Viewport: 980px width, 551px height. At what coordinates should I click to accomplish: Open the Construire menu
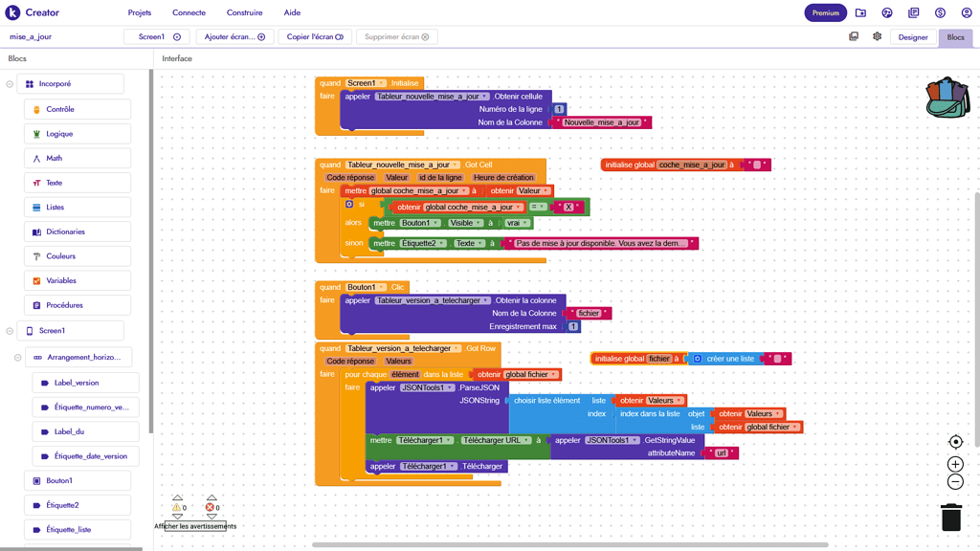[x=244, y=13]
